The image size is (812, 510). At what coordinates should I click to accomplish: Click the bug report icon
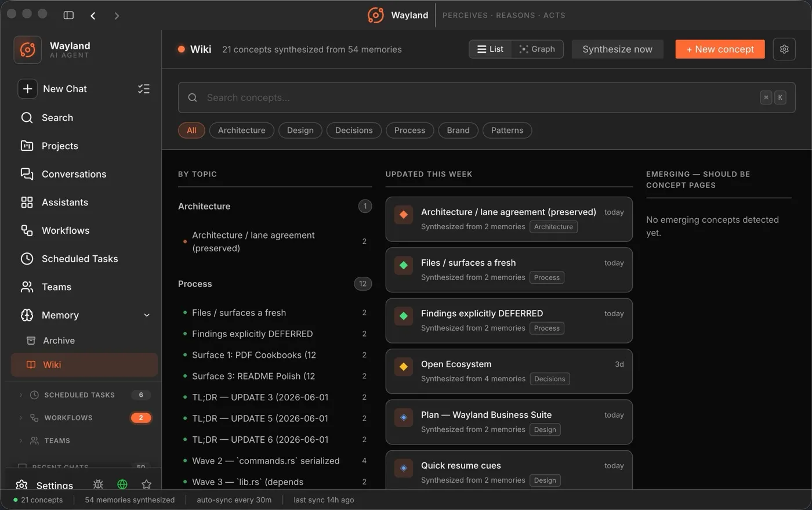[98, 484]
